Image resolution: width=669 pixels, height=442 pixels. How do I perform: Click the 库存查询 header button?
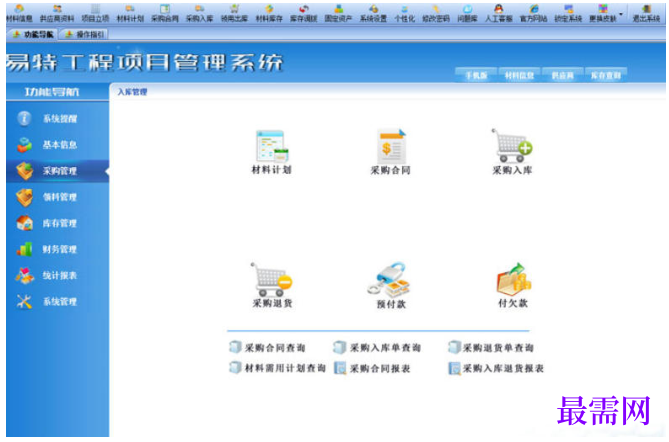[606, 75]
